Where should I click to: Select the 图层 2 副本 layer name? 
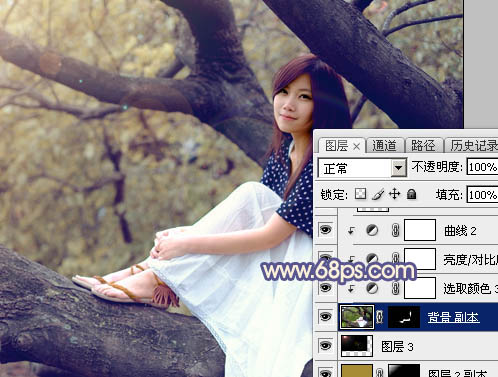(457, 373)
